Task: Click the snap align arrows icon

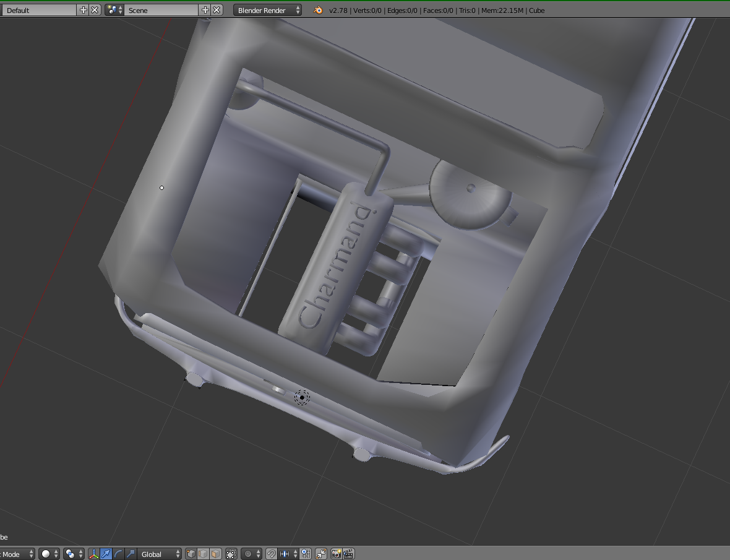Action: (x=321, y=554)
